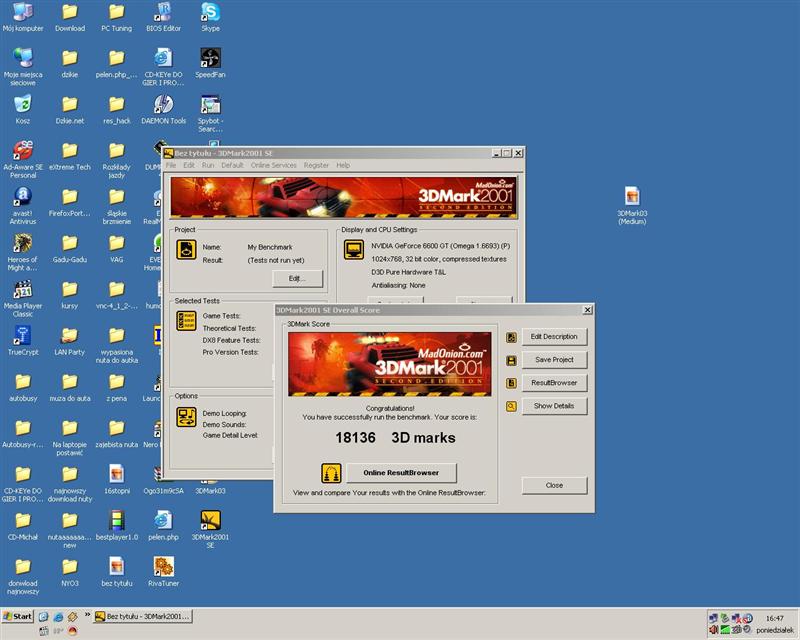The width and height of the screenshot is (800, 640).
Task: Open the File menu in 3DMark2001
Action: 171,165
